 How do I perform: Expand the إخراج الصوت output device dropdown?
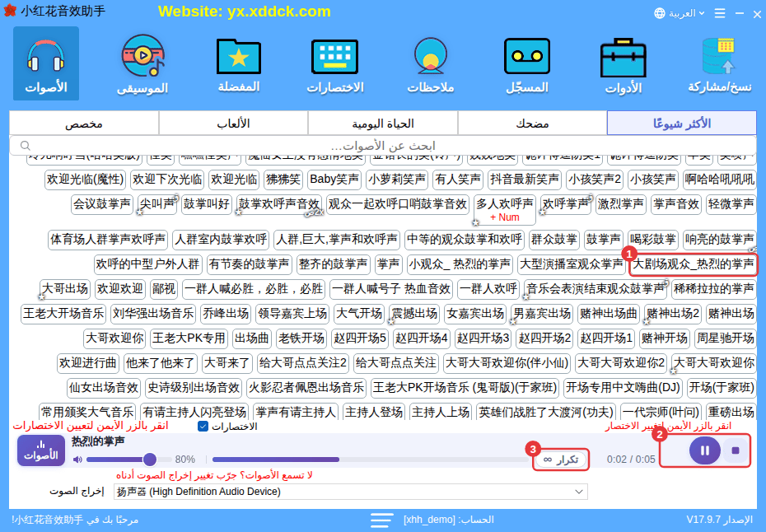click(x=350, y=492)
